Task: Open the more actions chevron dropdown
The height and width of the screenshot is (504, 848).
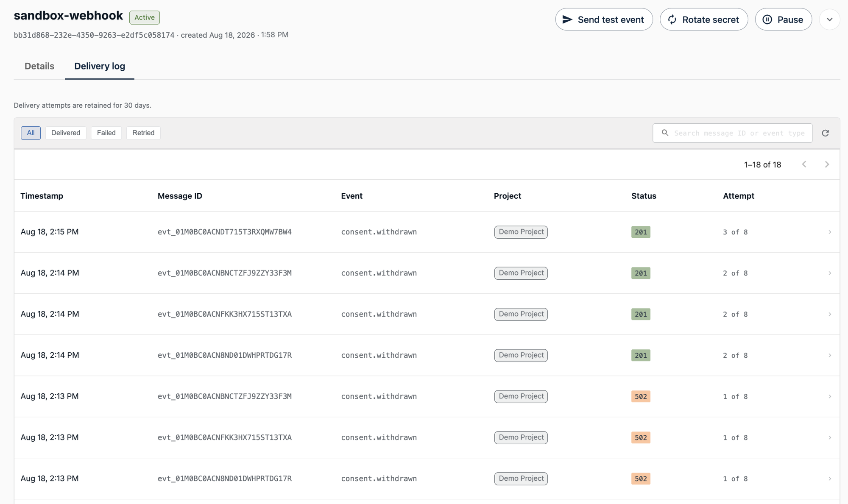Action: [829, 19]
